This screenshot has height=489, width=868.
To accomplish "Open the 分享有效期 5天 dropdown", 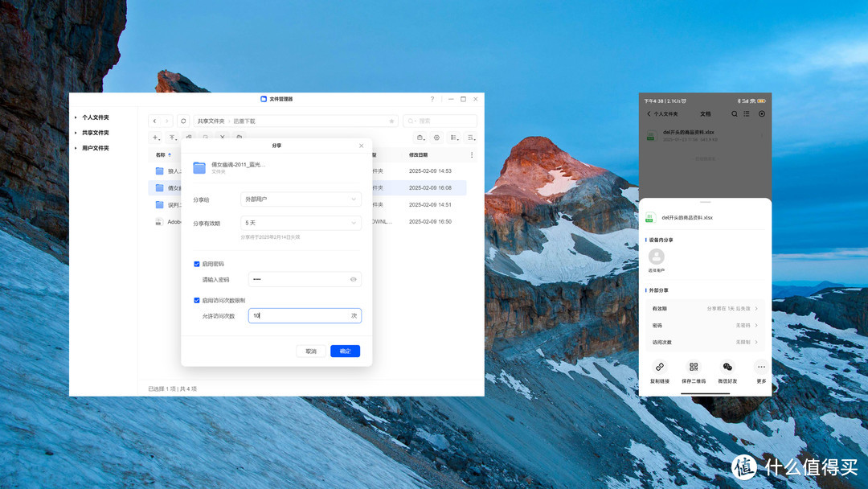I will coord(301,223).
